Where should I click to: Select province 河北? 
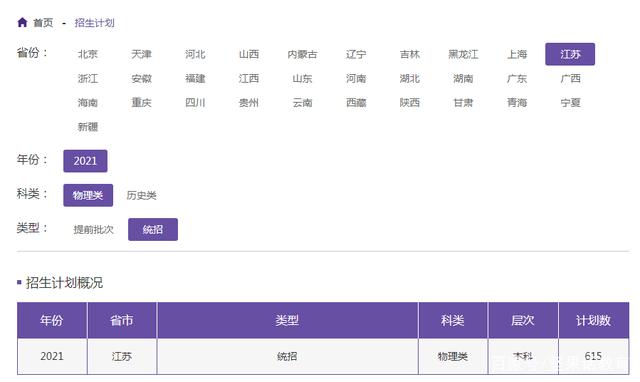point(195,54)
